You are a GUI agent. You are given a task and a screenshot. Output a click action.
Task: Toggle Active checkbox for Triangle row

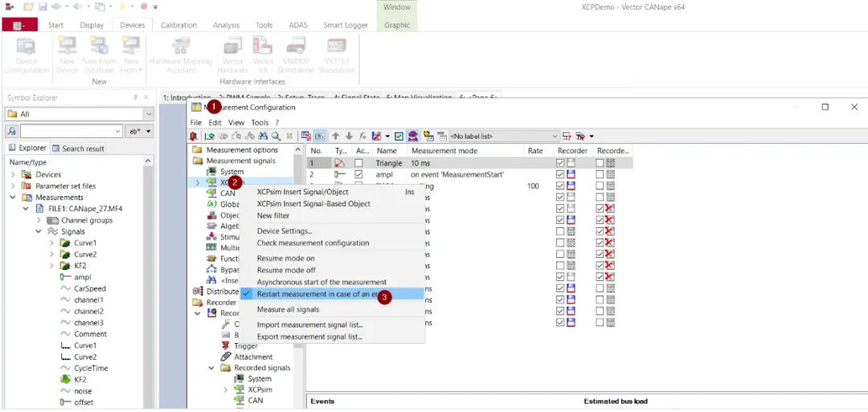pos(358,163)
